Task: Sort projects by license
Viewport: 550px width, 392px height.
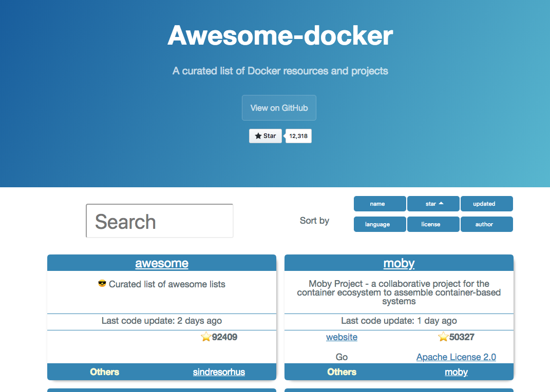Action: click(x=433, y=224)
